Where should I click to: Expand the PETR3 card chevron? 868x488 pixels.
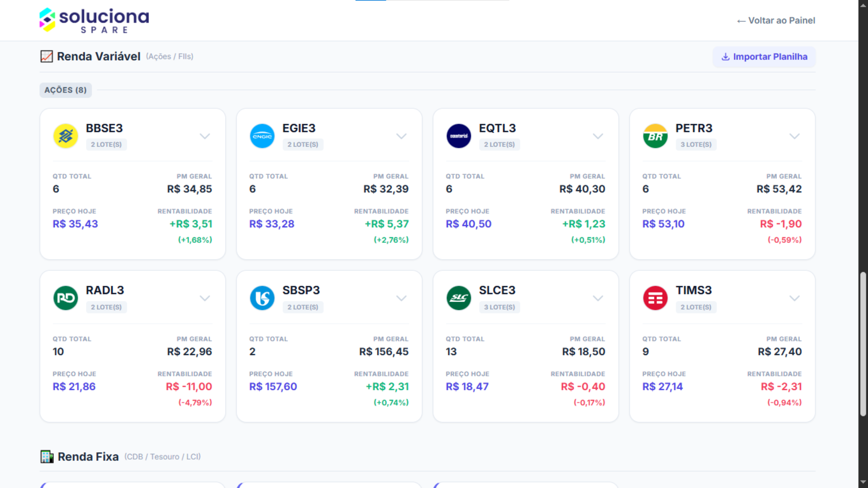(x=794, y=136)
